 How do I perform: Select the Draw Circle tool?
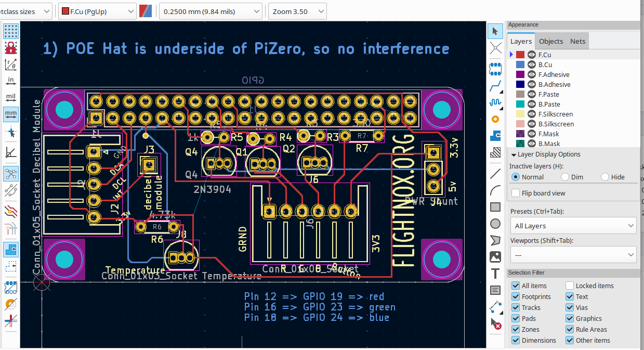tap(495, 224)
